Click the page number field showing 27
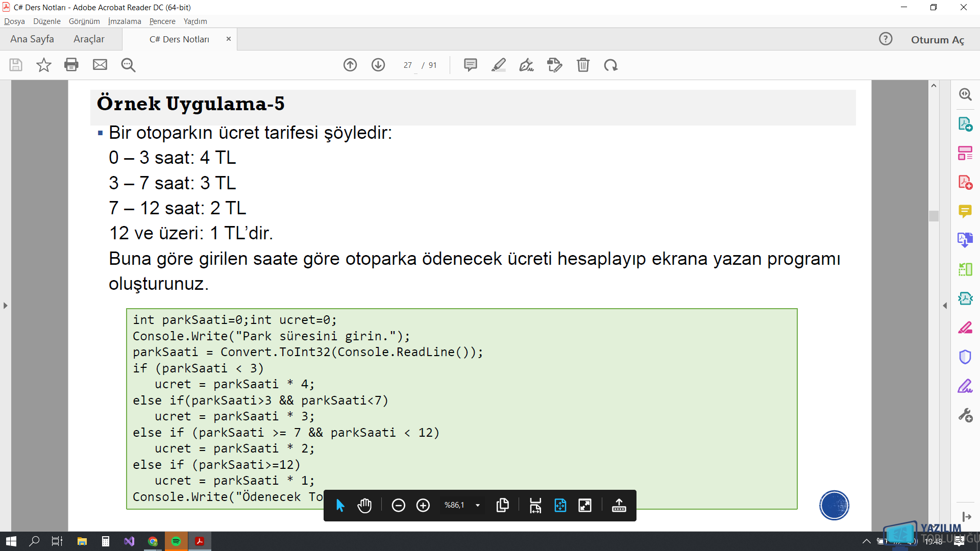980x551 pixels. [408, 65]
